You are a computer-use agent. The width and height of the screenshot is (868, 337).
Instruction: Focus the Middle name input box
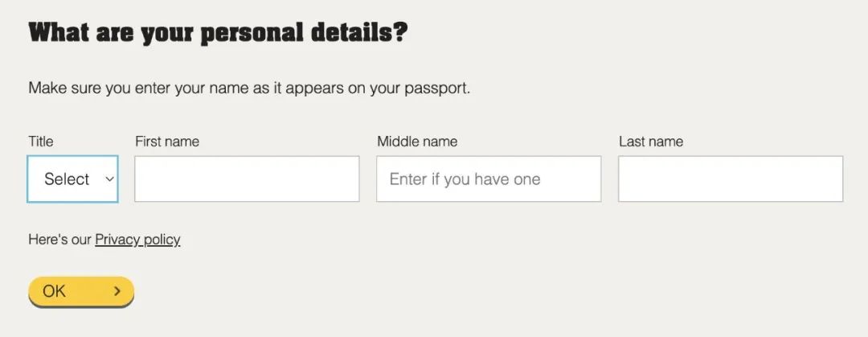click(489, 179)
